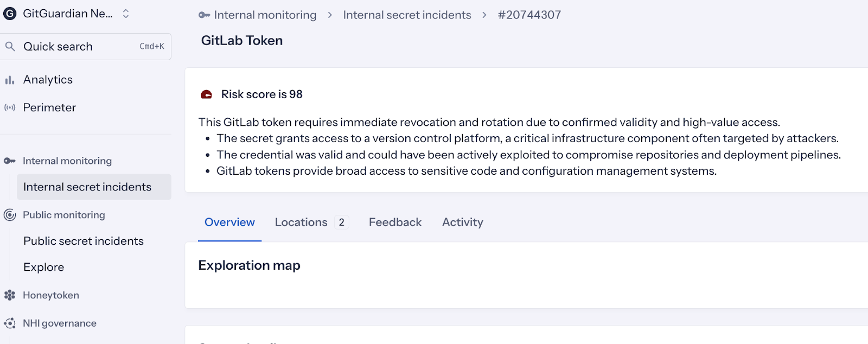This screenshot has height=344, width=868.
Task: Click the Public monitoring radar icon
Action: coord(10,215)
